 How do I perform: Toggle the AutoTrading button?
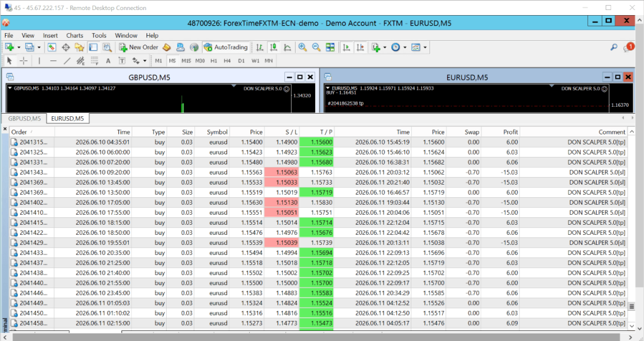point(226,47)
